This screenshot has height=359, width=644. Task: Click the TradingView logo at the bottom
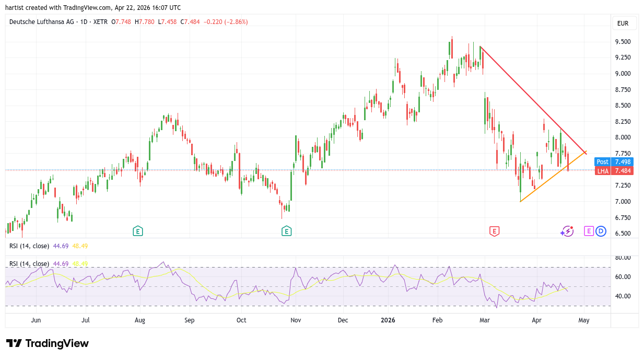pos(48,343)
